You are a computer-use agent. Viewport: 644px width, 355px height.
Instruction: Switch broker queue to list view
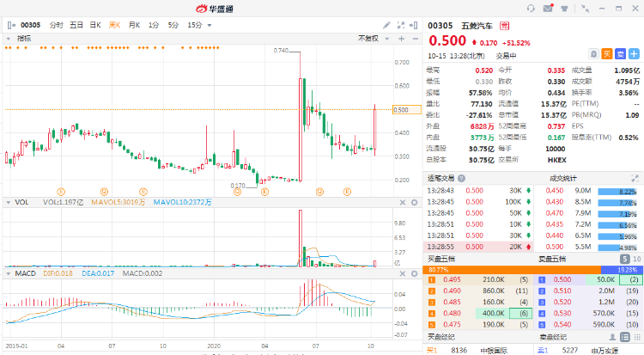(x=625, y=337)
